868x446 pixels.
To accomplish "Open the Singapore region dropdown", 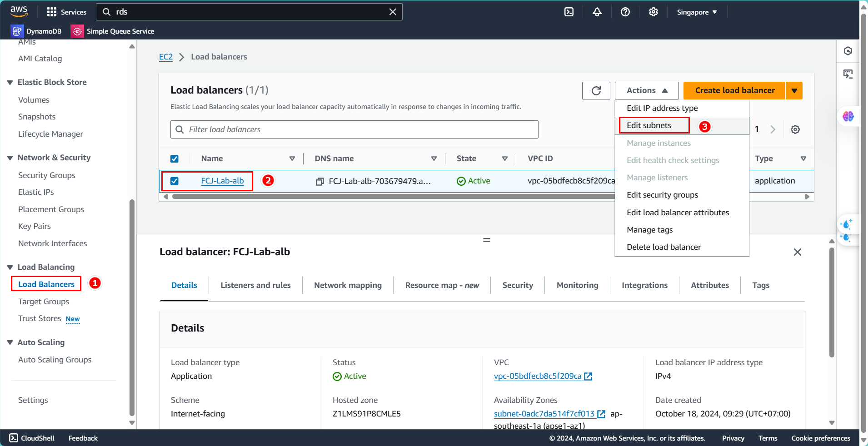I will pos(697,12).
